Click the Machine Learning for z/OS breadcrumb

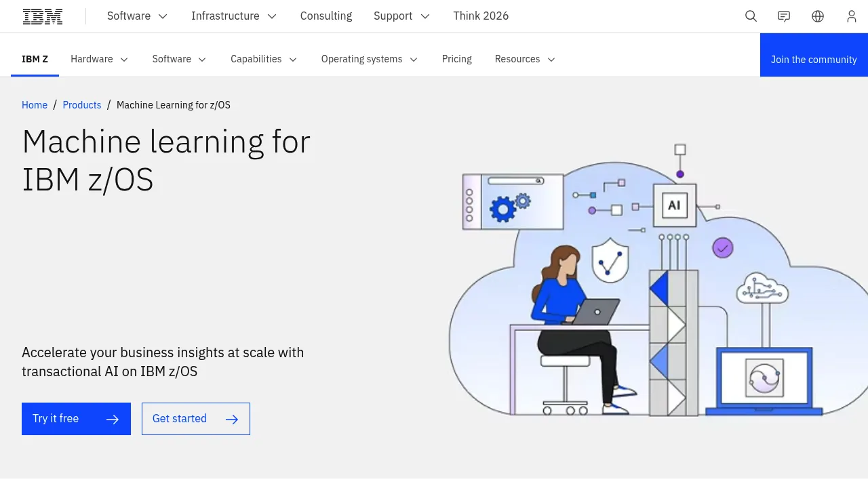point(174,105)
